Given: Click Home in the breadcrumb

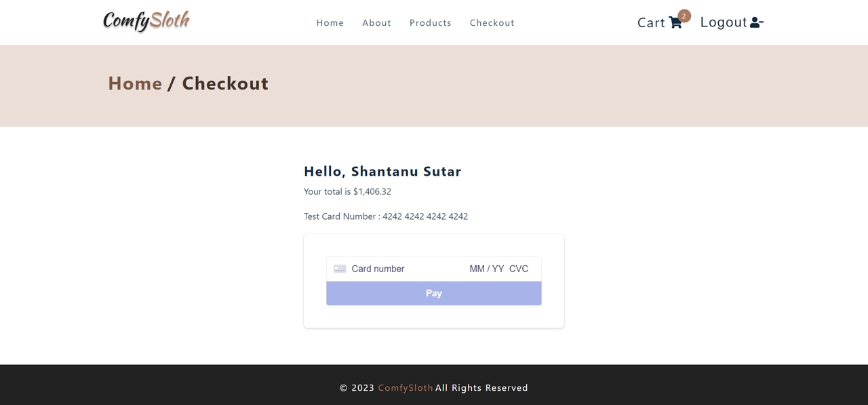Looking at the screenshot, I should click(135, 83).
